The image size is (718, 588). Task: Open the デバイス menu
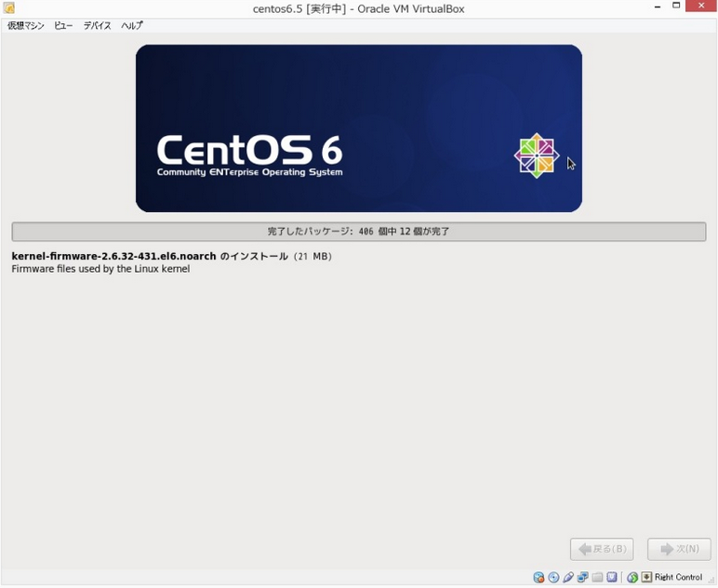pos(97,26)
